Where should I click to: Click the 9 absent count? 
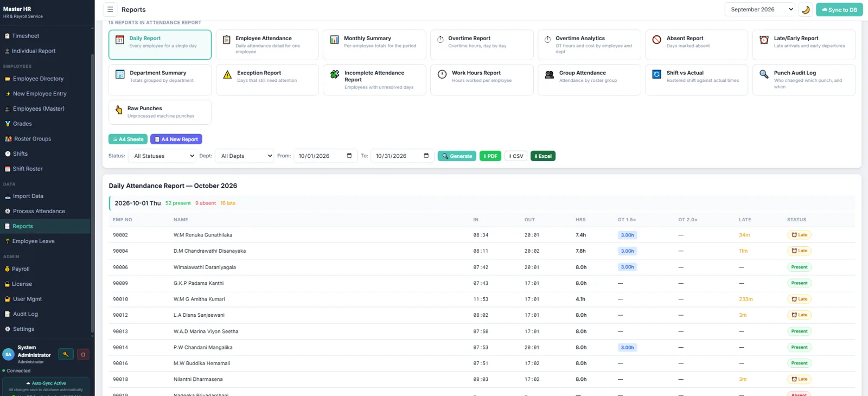tap(206, 203)
